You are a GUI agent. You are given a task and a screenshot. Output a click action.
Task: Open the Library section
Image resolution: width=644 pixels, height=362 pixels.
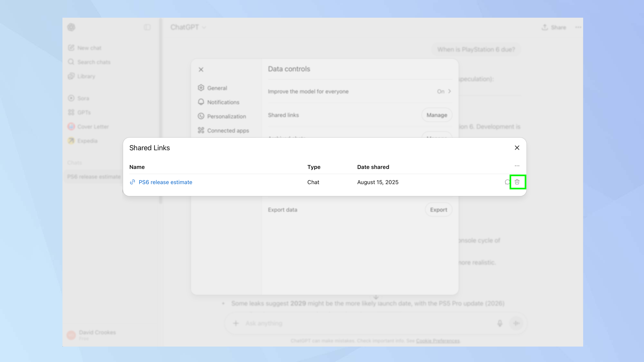click(86, 76)
